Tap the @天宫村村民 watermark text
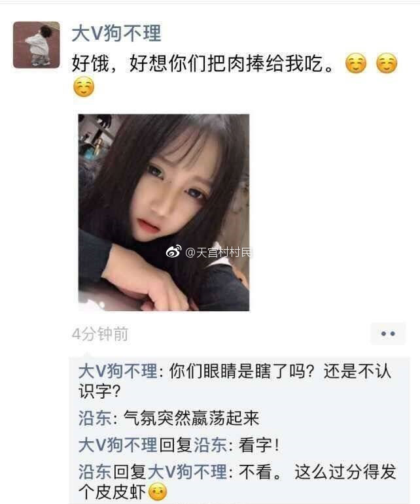The height and width of the screenshot is (504, 420). point(218,252)
